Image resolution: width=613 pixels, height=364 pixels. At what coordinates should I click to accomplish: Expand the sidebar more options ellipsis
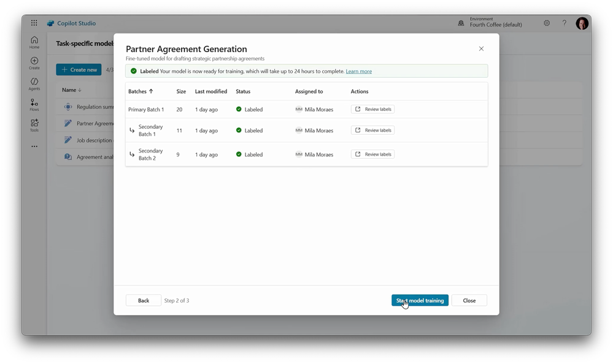[34, 146]
